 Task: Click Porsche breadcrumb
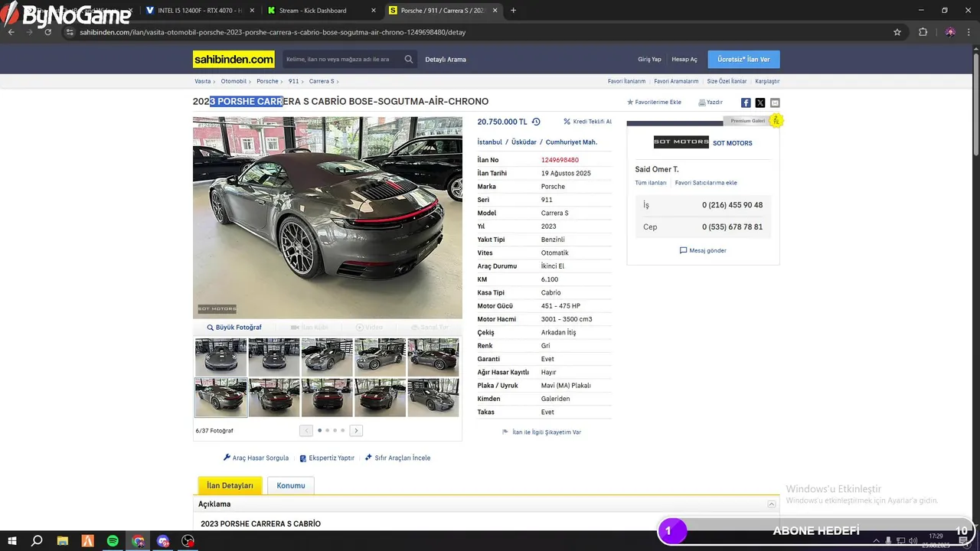[267, 81]
